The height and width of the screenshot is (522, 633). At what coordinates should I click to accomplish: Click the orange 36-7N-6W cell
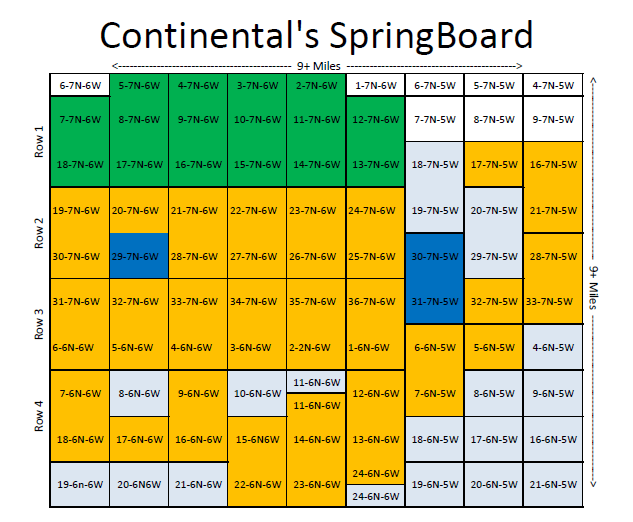point(375,301)
